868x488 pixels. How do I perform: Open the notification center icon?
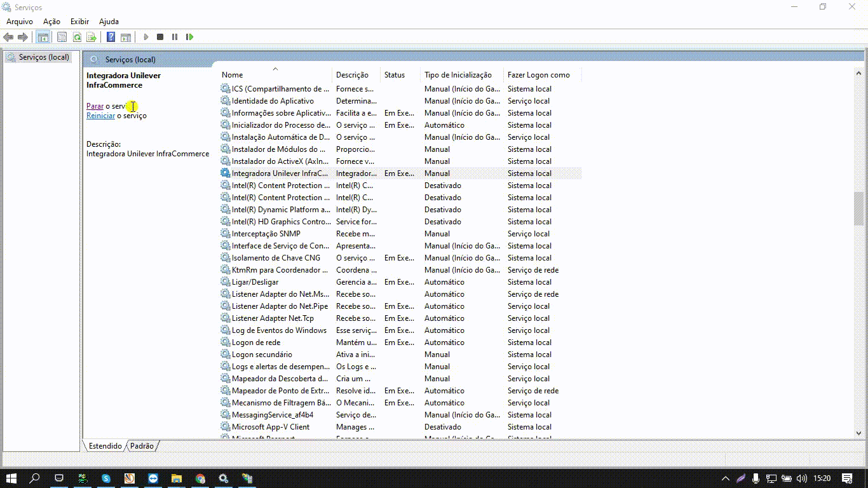(x=847, y=478)
